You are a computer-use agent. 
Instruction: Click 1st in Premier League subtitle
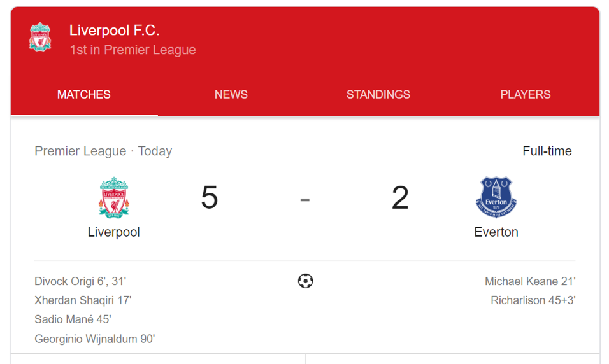[133, 50]
